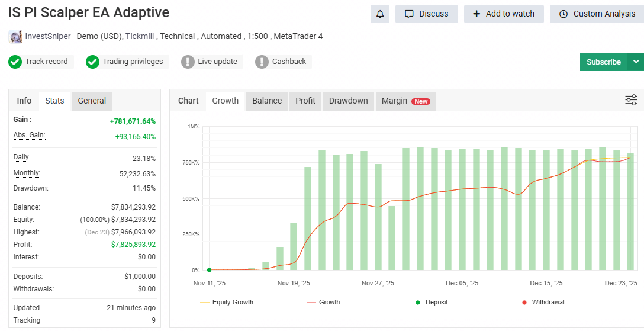Open the Discuss button

[x=426, y=14]
